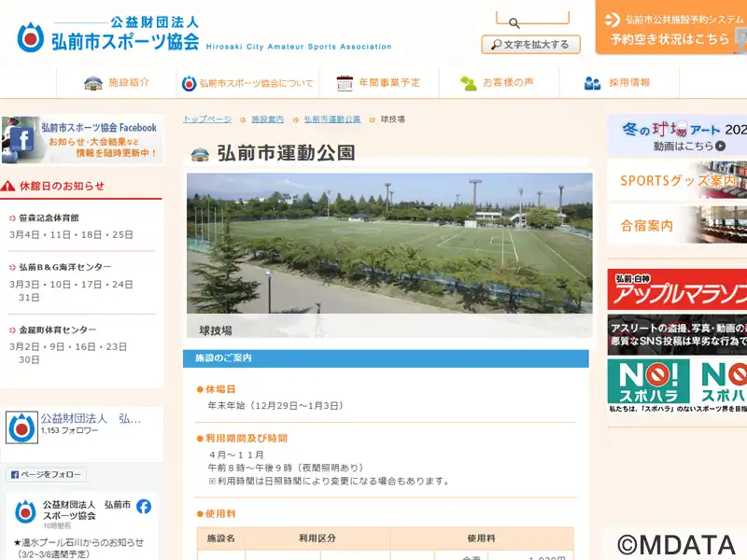Click the Hirosaki Sports Association logo
The image size is (747, 560).
pos(108,35)
